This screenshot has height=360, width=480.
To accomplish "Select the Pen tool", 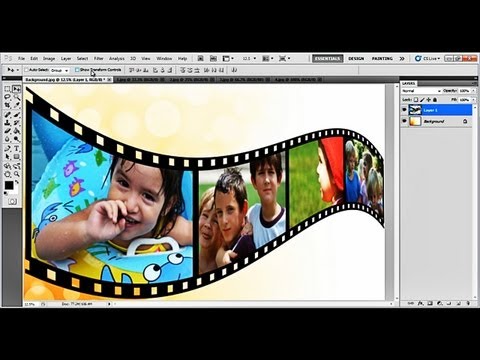I will coord(7,149).
